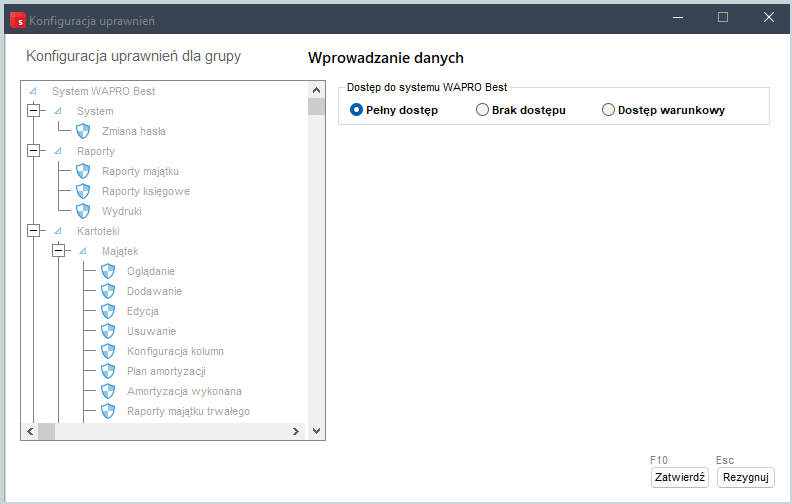This screenshot has width=792, height=504.
Task: Select Plan amortyzacji item
Action: [166, 371]
